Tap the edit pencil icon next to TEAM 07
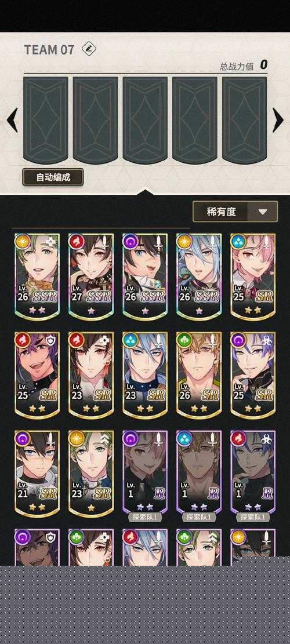The height and width of the screenshot is (644, 290). (x=88, y=49)
